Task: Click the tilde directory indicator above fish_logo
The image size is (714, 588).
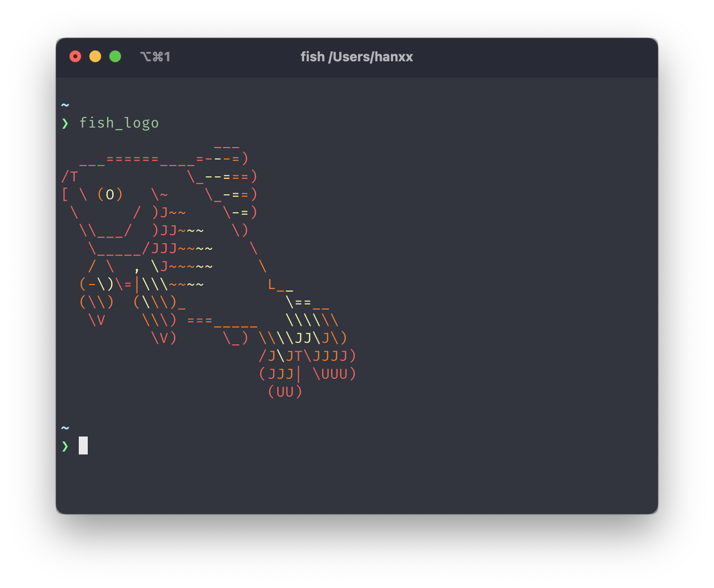Action: click(x=65, y=105)
